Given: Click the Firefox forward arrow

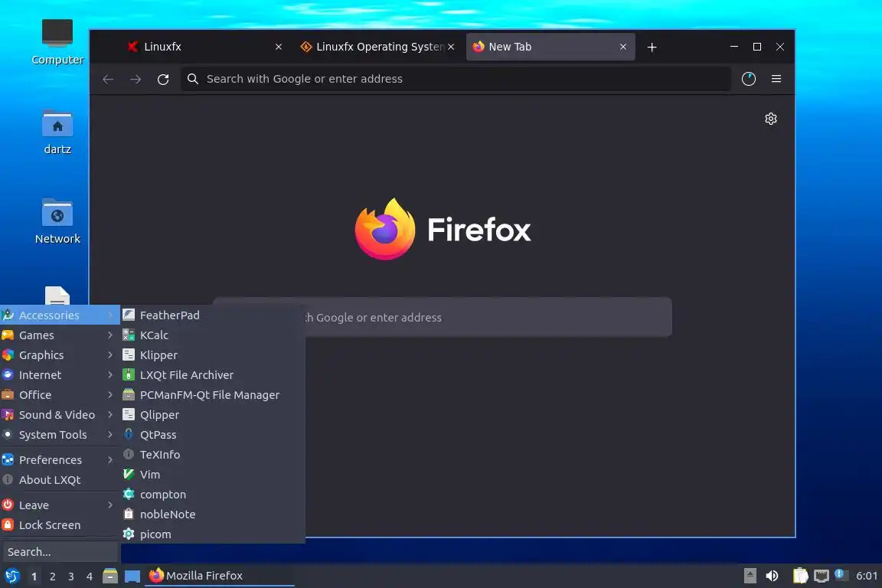Looking at the screenshot, I should (x=136, y=80).
